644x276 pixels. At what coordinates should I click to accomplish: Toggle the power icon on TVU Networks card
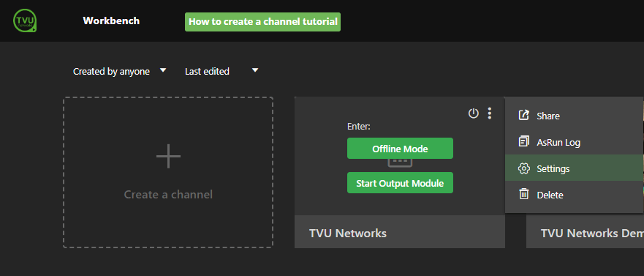pyautogui.click(x=474, y=113)
